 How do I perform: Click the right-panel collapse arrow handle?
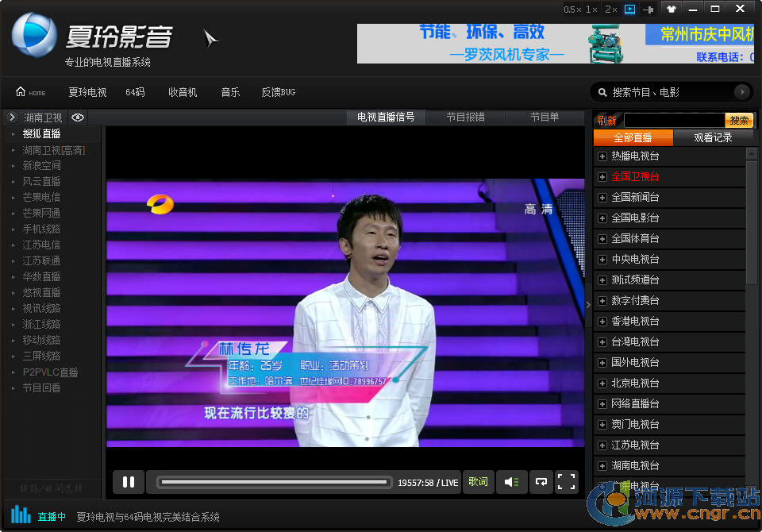click(x=588, y=305)
